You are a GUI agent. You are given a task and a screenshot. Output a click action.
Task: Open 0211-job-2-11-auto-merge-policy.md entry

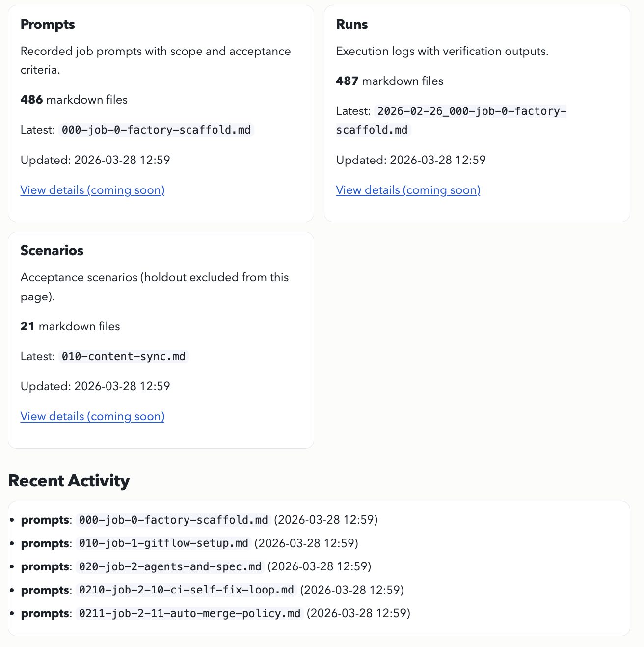[x=189, y=613]
